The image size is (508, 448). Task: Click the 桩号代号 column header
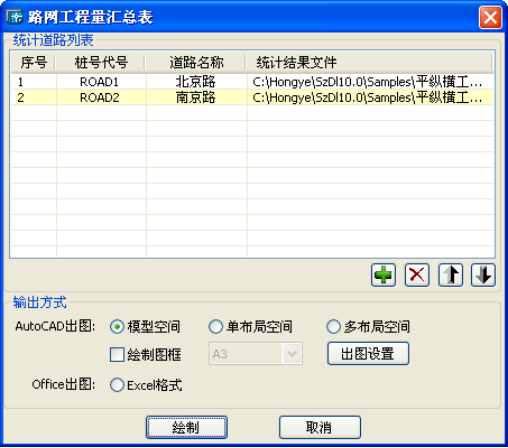[x=101, y=63]
